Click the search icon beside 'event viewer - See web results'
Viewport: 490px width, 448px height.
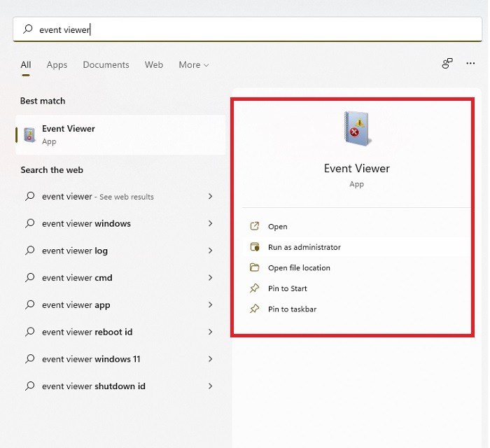pos(29,196)
